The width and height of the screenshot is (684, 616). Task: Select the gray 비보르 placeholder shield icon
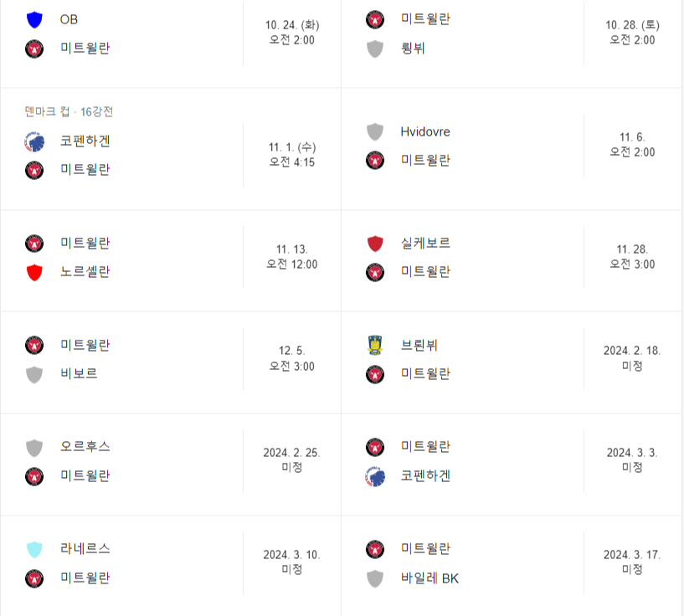[34, 373]
